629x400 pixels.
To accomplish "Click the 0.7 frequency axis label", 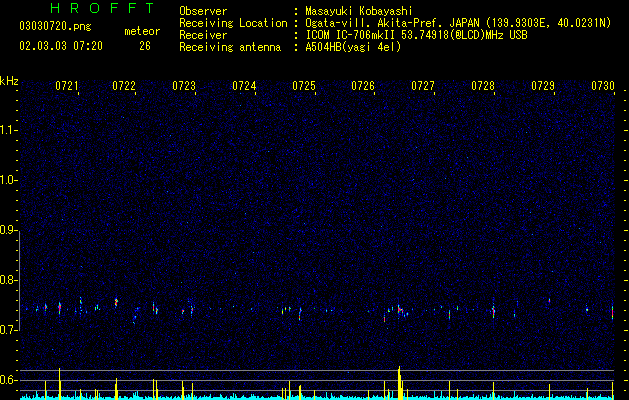I will [x=8, y=330].
